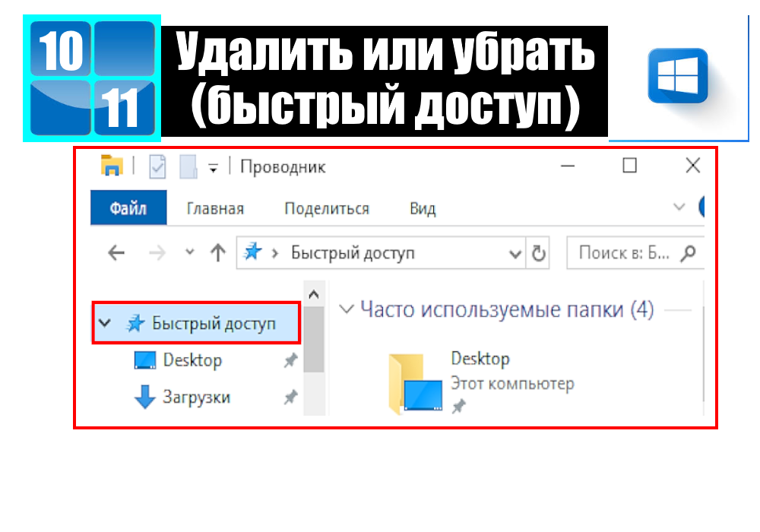Click the New folder icon in the quick toolbar
This screenshot has height=532, width=760.
(188, 166)
